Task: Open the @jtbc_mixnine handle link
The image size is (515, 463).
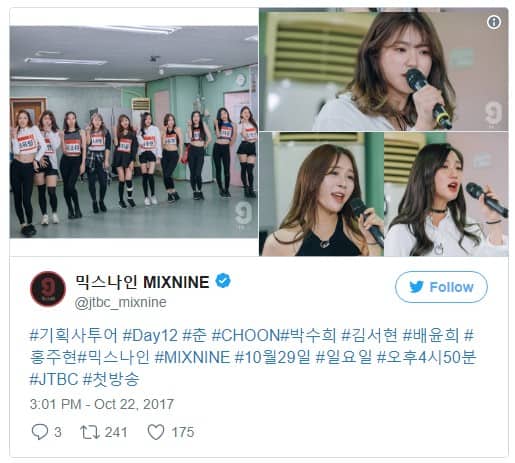Action: pyautogui.click(x=121, y=303)
